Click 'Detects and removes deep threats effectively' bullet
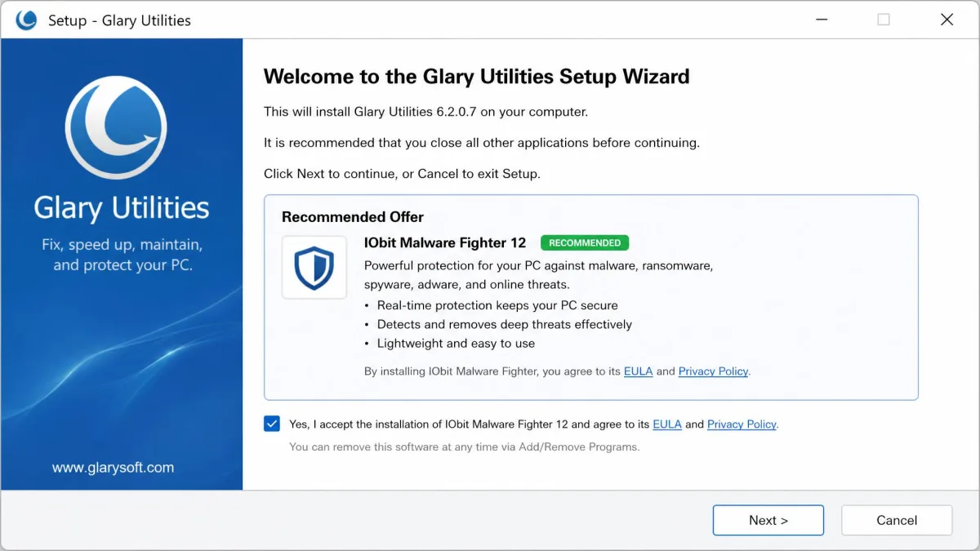 [x=505, y=324]
